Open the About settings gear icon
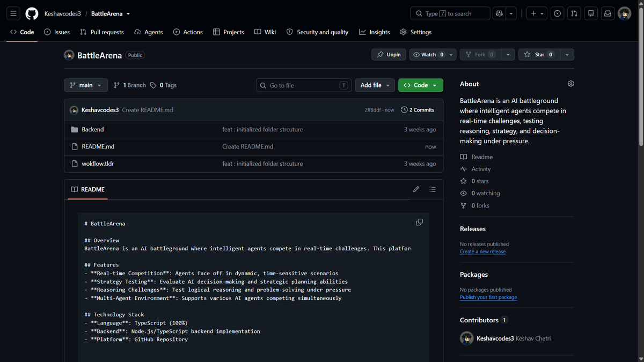The height and width of the screenshot is (362, 644). (x=570, y=84)
